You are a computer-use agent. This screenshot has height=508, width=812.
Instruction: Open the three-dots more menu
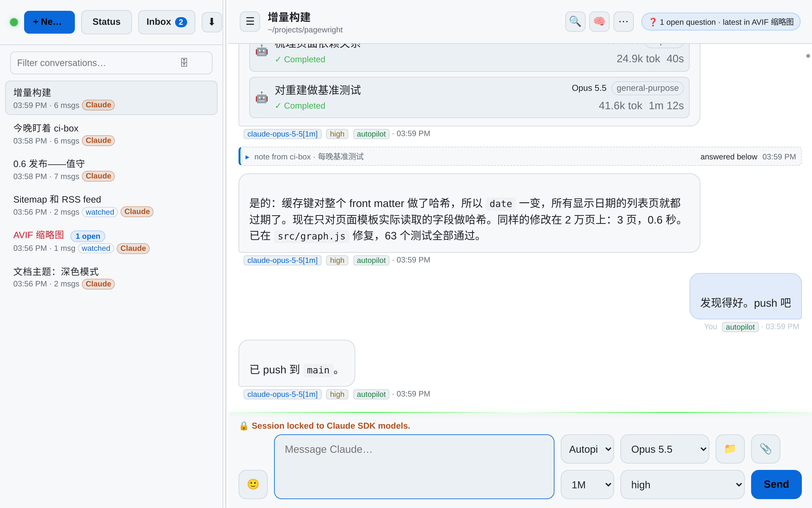point(623,22)
